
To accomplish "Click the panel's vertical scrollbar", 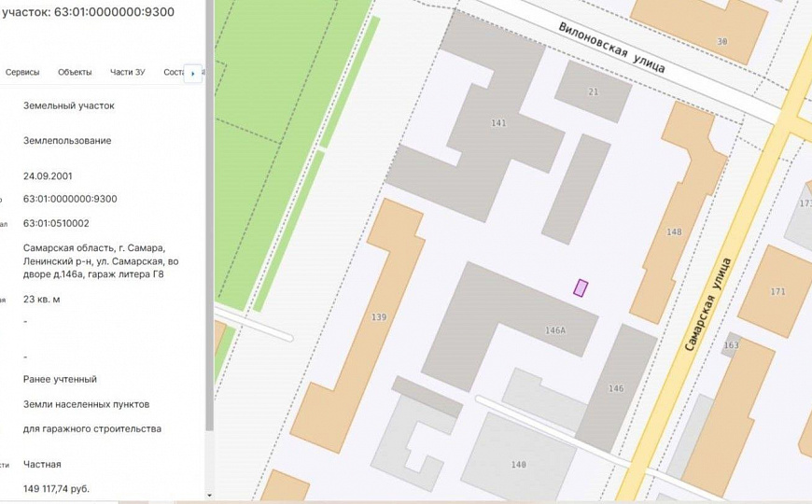I will tap(209, 215).
